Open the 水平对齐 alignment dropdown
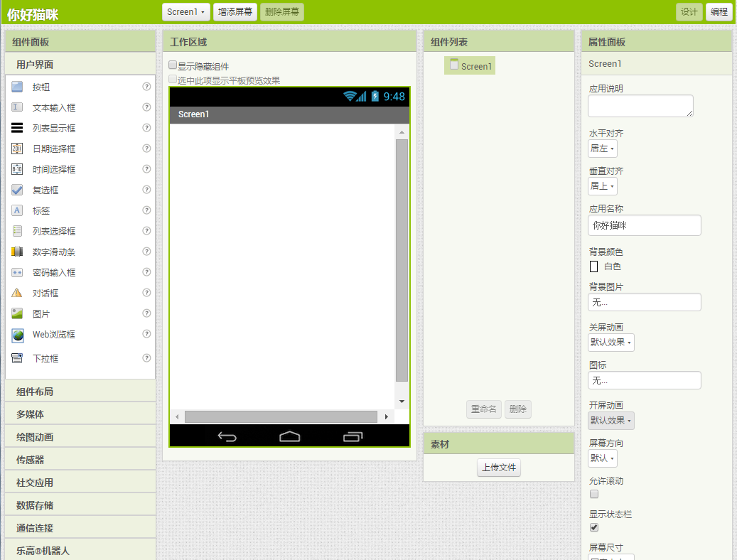 coord(602,149)
